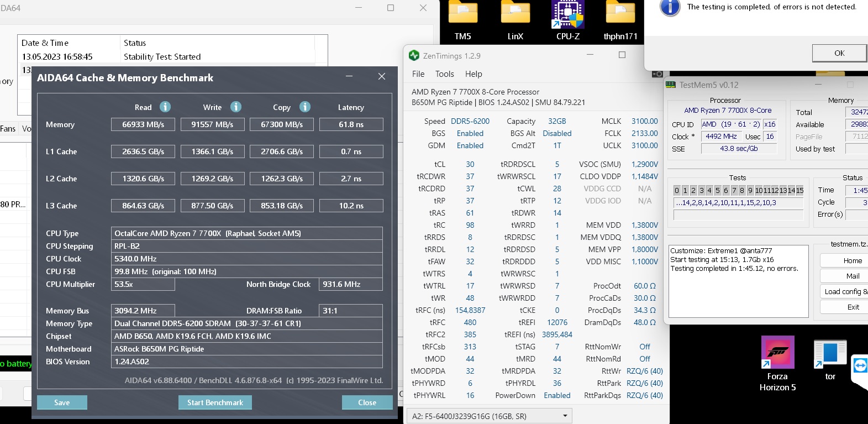
Task: Click the MEM VPP value 1,8000V
Action: (645, 249)
